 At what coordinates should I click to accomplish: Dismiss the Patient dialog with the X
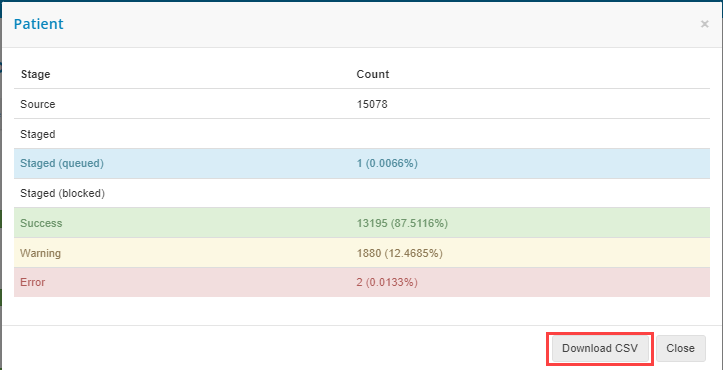705,24
